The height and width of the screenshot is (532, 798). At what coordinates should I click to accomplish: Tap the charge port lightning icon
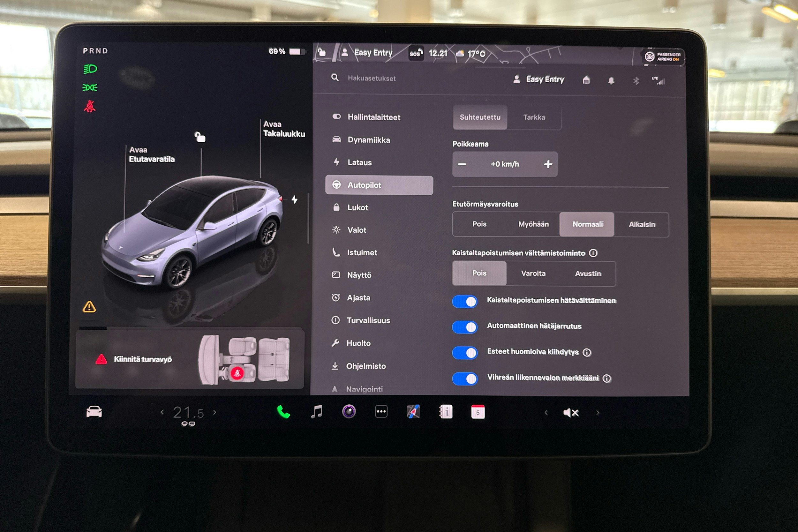click(x=295, y=199)
